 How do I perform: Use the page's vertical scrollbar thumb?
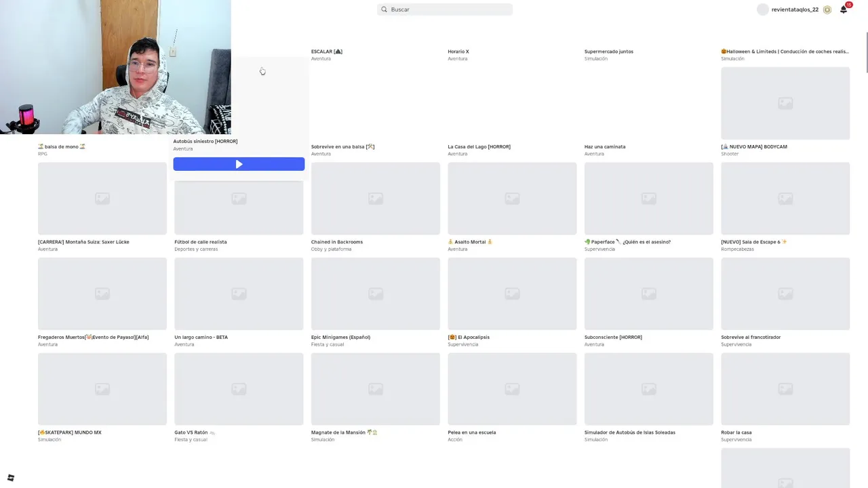click(x=865, y=51)
